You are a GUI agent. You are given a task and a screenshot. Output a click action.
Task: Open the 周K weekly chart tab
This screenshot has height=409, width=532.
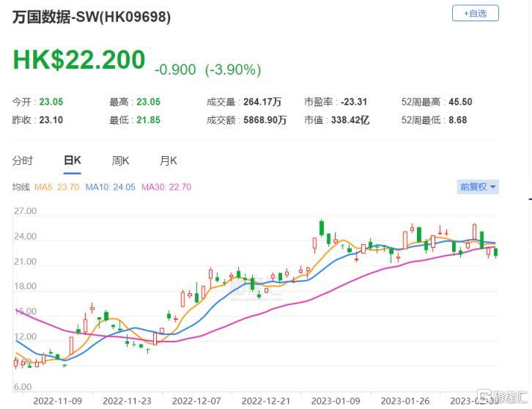(120, 161)
